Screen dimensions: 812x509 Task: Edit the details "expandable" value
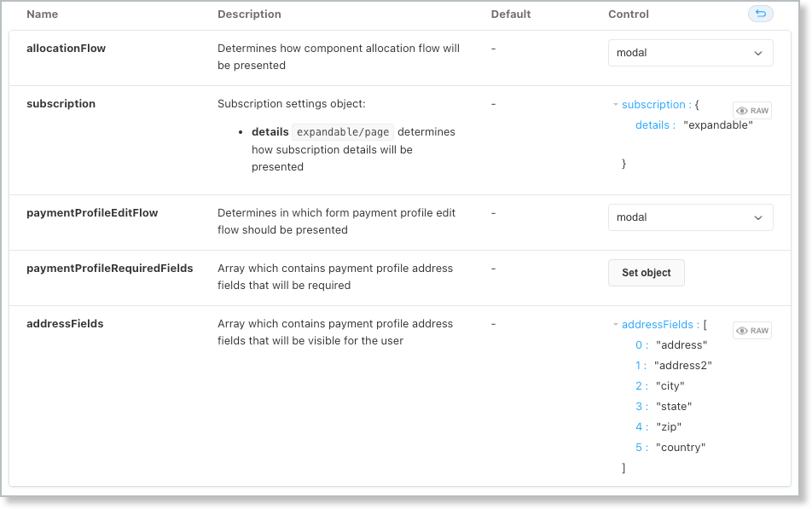tap(718, 125)
